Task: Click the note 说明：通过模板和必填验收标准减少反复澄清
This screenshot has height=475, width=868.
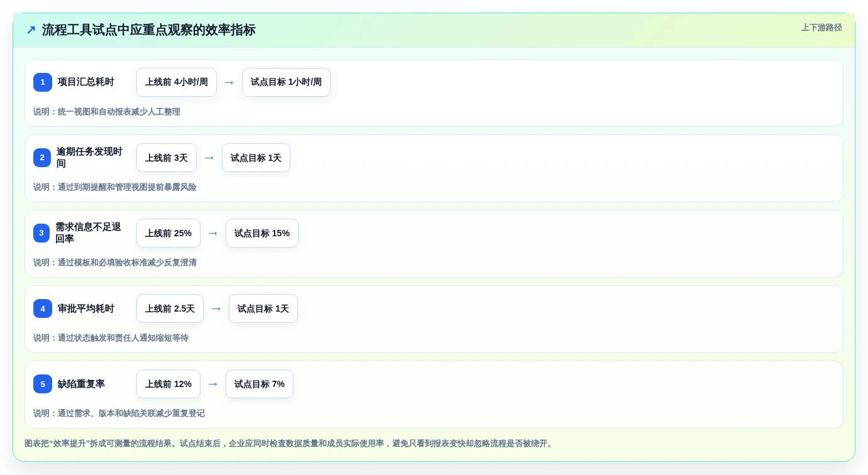Action: (x=115, y=263)
